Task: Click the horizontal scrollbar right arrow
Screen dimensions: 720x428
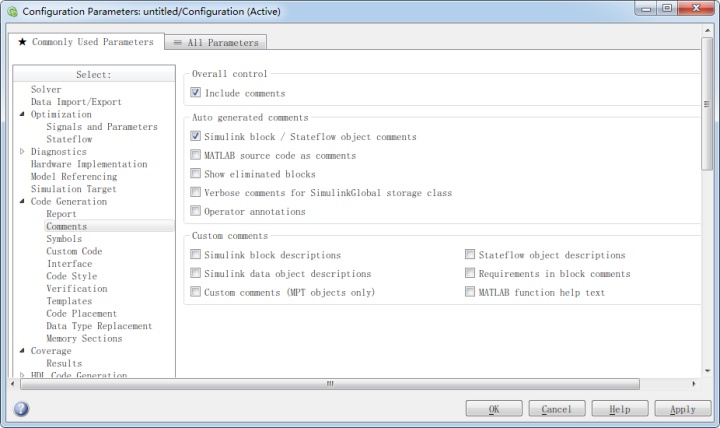Action: coord(694,383)
